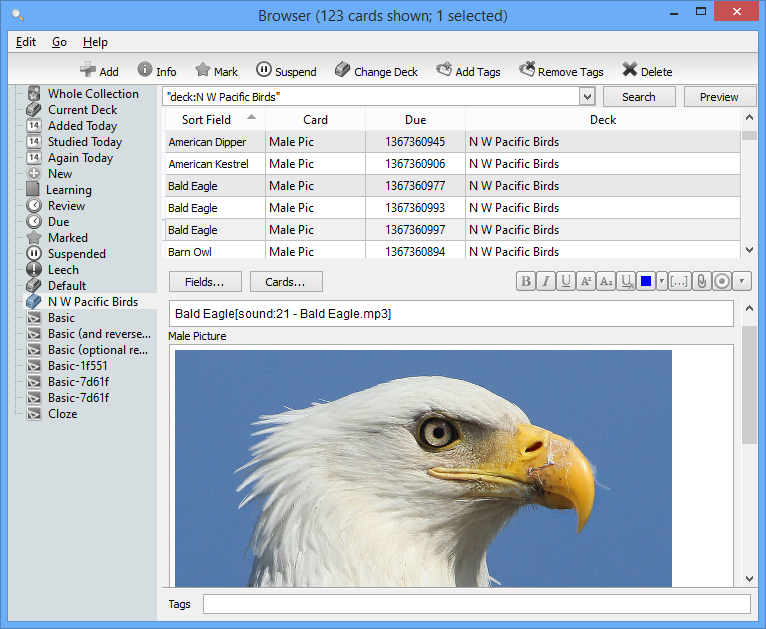The height and width of the screenshot is (629, 766).
Task: Toggle bold text formatting
Action: pyautogui.click(x=526, y=281)
